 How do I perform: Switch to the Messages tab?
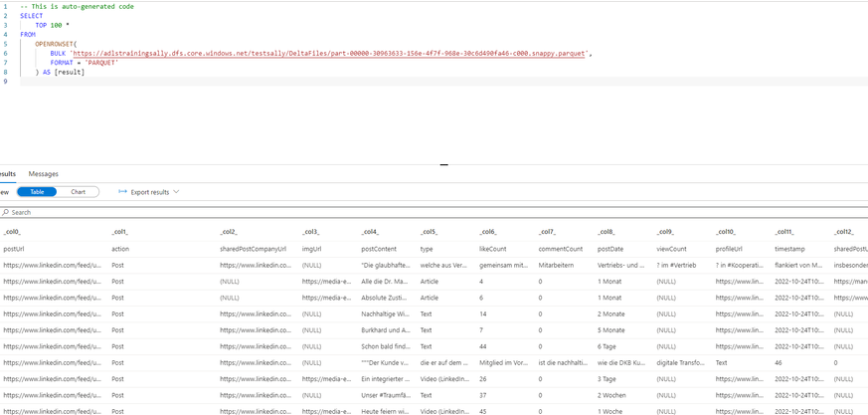pos(43,174)
